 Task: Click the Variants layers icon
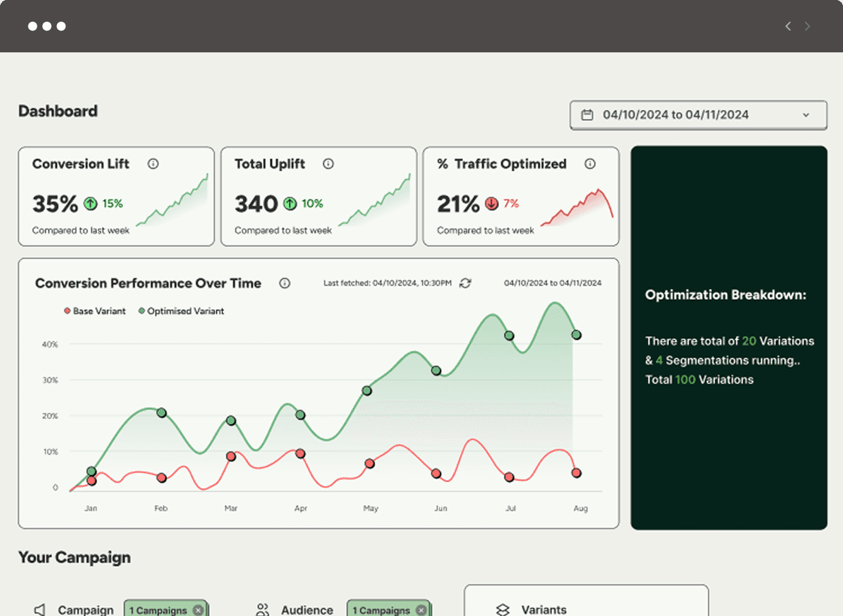coord(502,610)
